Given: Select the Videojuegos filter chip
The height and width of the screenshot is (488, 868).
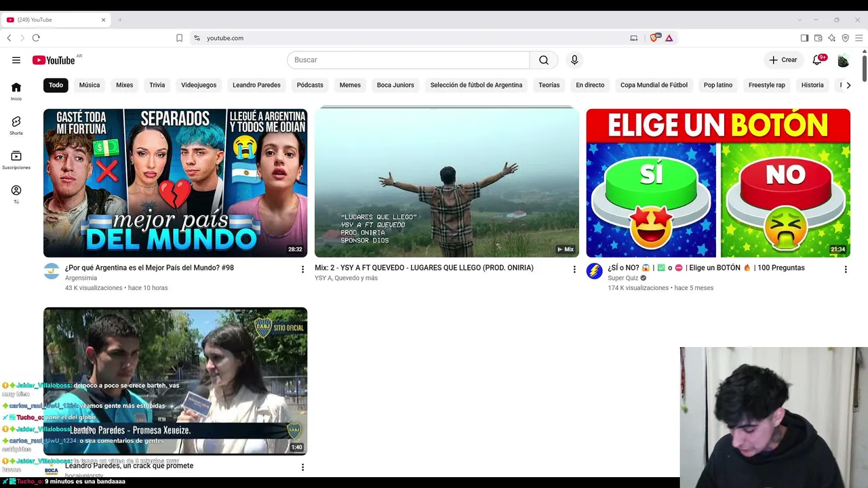Looking at the screenshot, I should tap(199, 85).
